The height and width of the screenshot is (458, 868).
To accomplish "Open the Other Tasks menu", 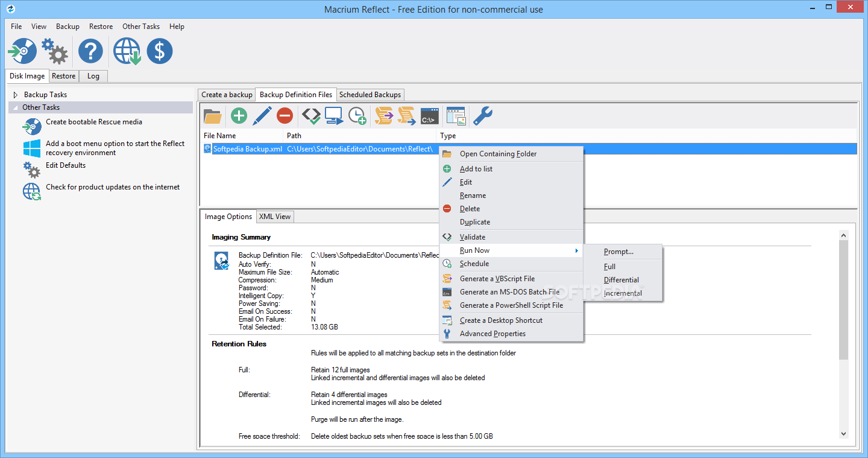I will pos(141,27).
